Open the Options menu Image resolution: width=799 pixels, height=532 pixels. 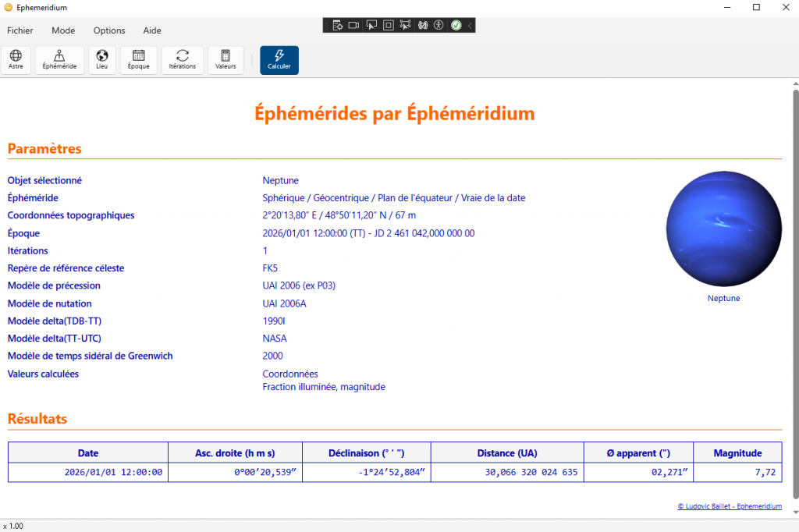point(108,30)
